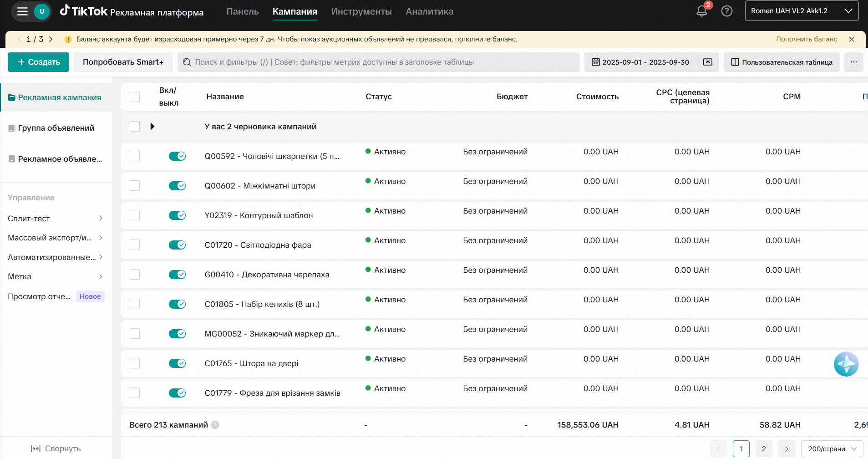The width and height of the screenshot is (868, 459).
Task: Dismiss the balance warning banner
Action: click(852, 39)
